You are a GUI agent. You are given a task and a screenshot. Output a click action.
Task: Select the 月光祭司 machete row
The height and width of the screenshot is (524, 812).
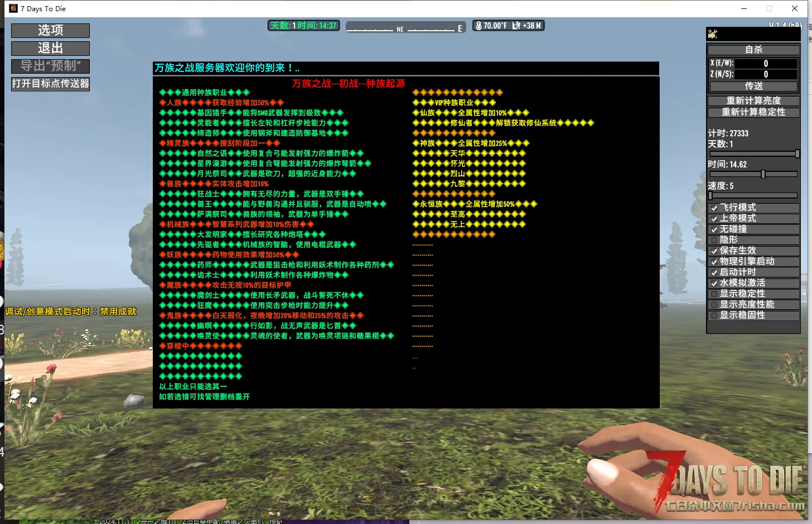coord(258,174)
